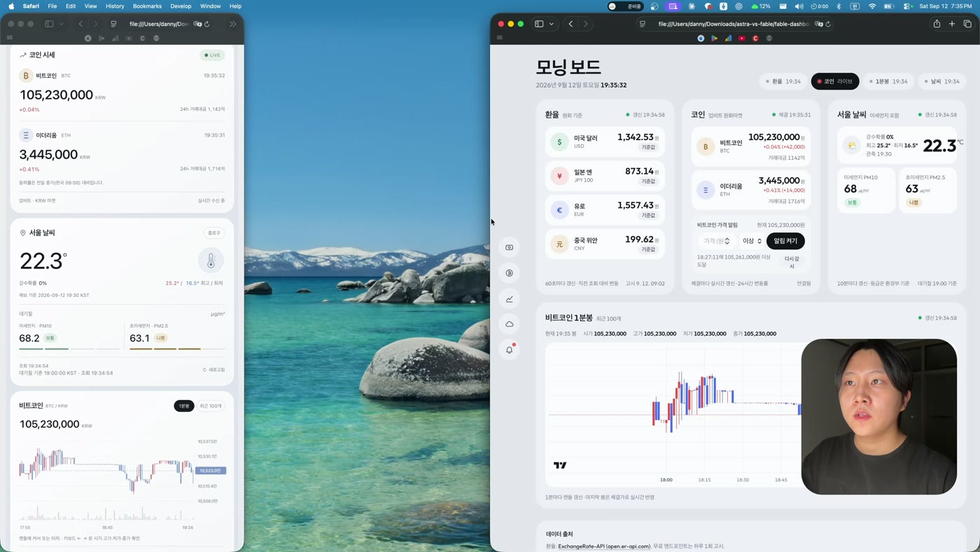Click translate icon in right Safari address bar
The width and height of the screenshot is (980, 552).
tap(819, 24)
